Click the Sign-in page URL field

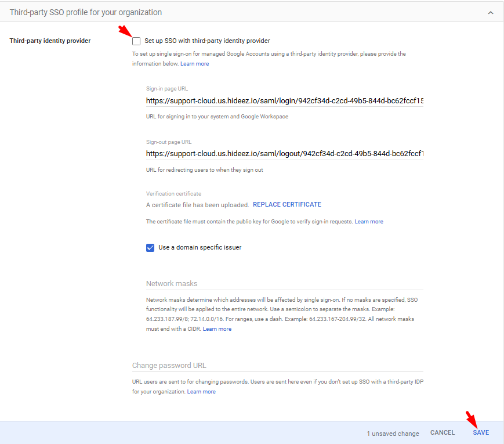(284, 101)
